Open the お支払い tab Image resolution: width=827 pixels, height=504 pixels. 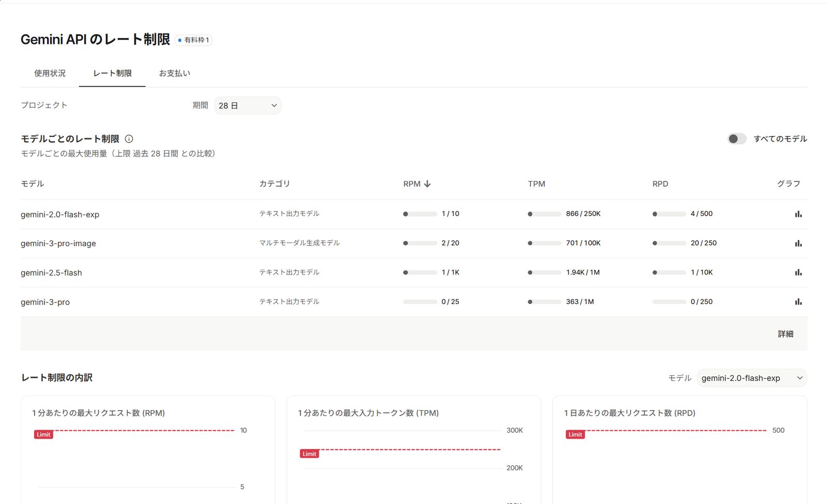tap(175, 73)
